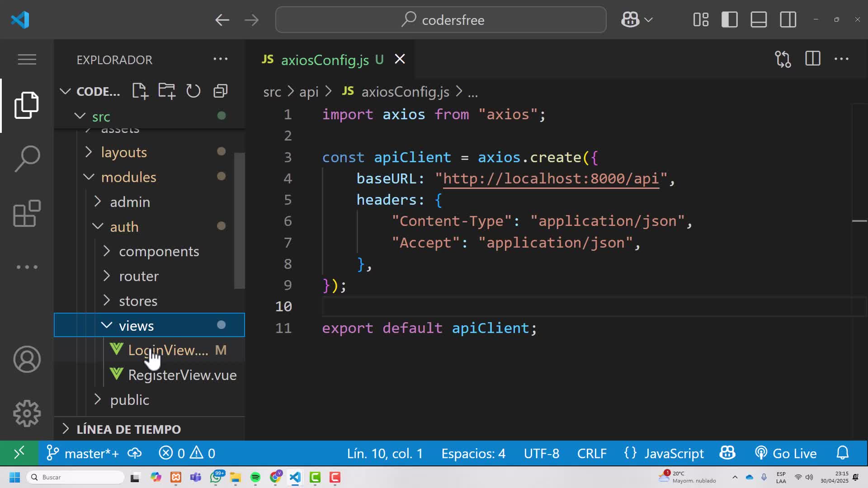Click Copilot status icon in status bar
This screenshot has height=488, width=868.
pyautogui.click(x=727, y=453)
